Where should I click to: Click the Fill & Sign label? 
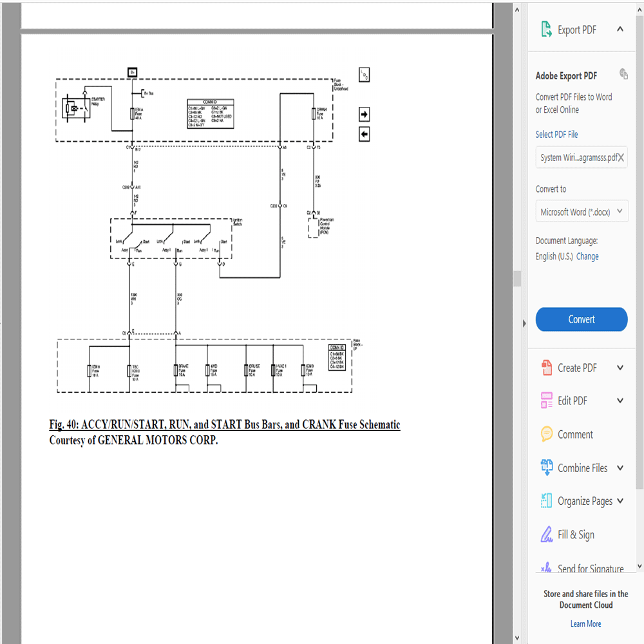coord(576,535)
